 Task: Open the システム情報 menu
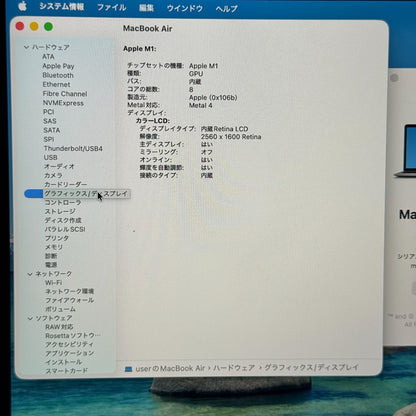[62, 6]
